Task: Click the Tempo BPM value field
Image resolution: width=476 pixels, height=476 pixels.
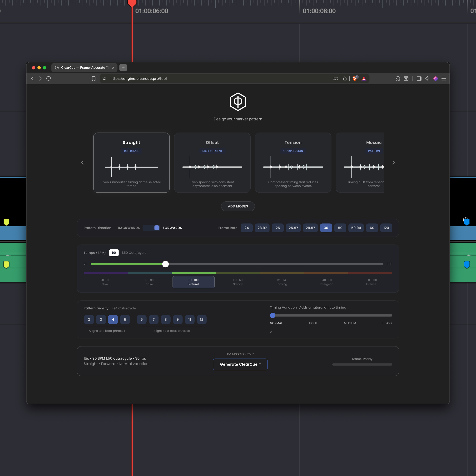Action: click(114, 253)
